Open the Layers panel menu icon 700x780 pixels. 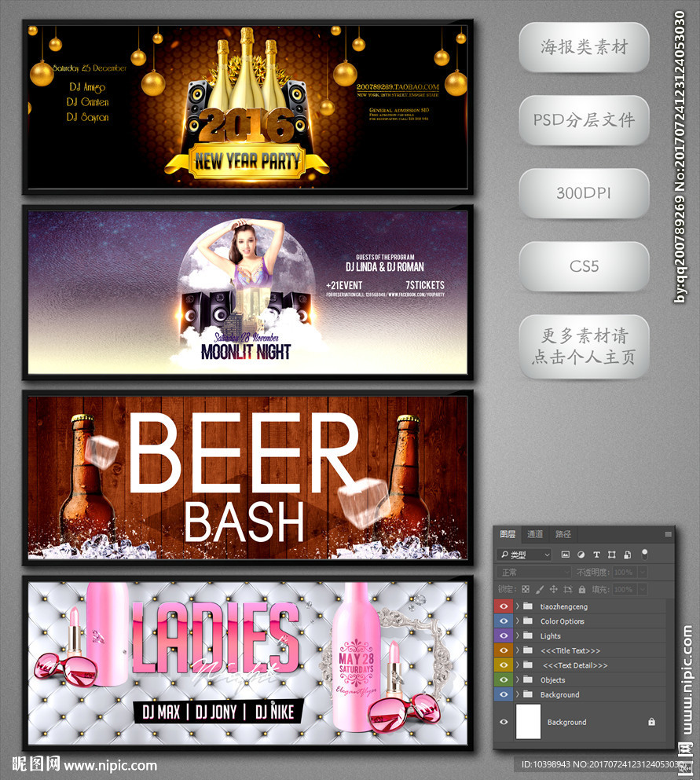pos(668,534)
